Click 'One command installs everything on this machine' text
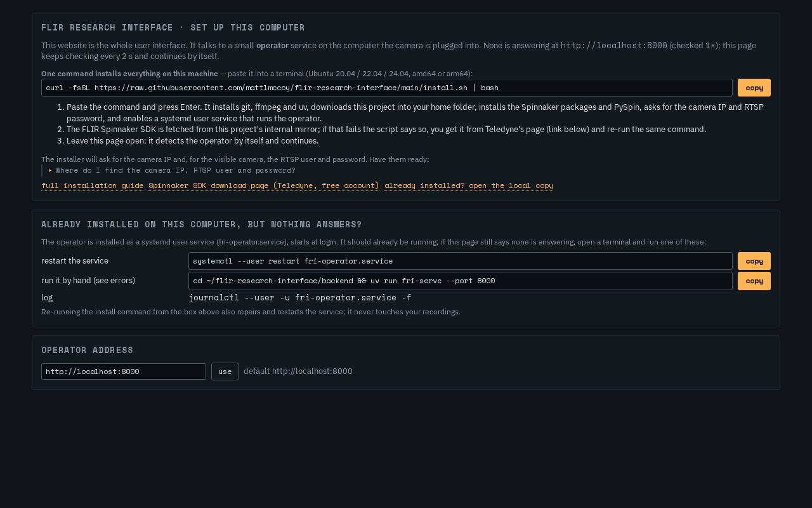812x508 pixels. point(129,74)
